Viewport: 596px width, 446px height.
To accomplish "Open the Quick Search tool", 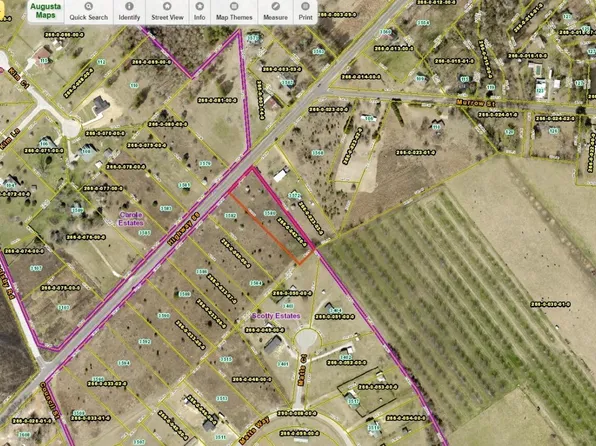I will [89, 12].
